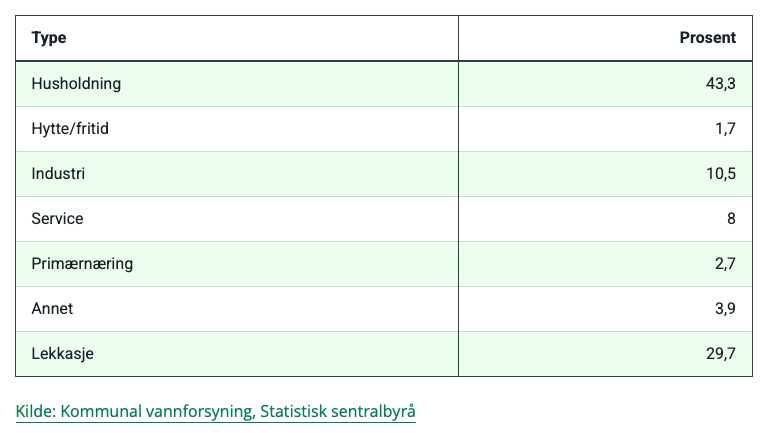Click the Type column header
764x433 pixels.
pyautogui.click(x=49, y=38)
